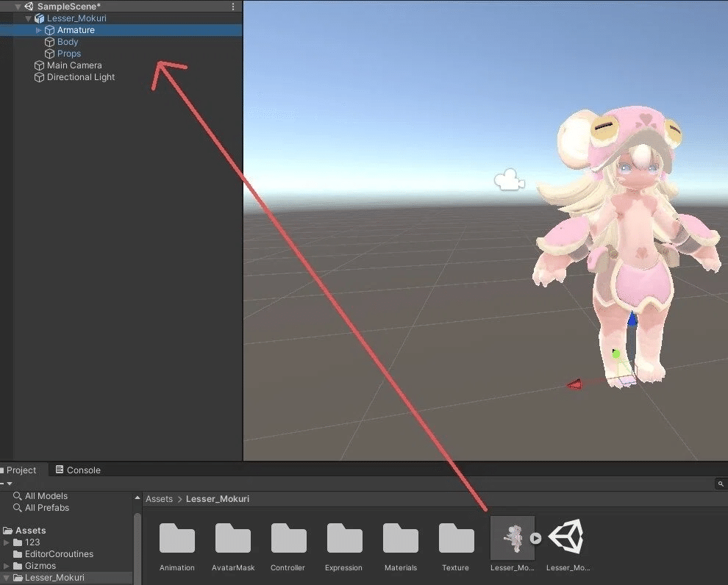This screenshot has height=585, width=728.
Task: Select SampleScene* in the hierarchy
Action: 121,7
